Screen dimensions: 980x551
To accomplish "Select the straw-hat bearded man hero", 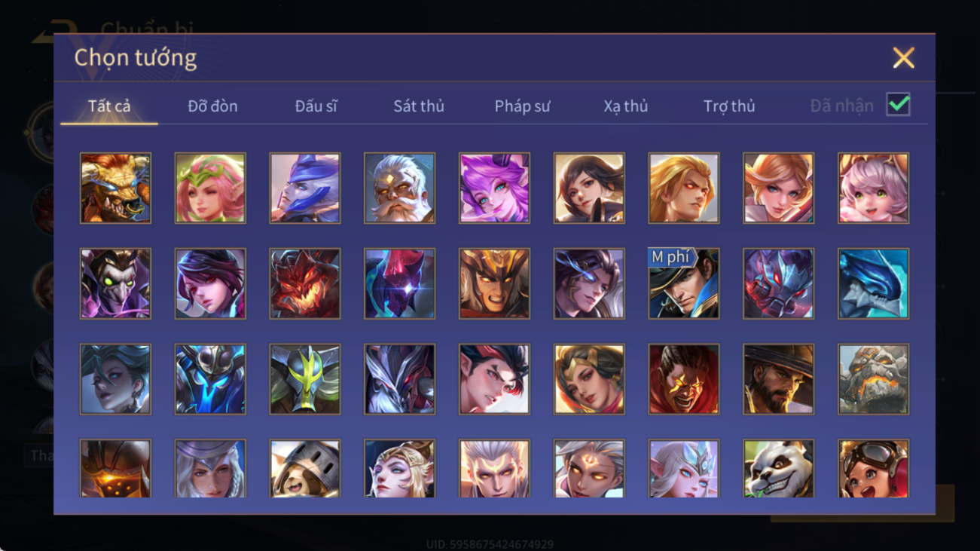I will 778,379.
